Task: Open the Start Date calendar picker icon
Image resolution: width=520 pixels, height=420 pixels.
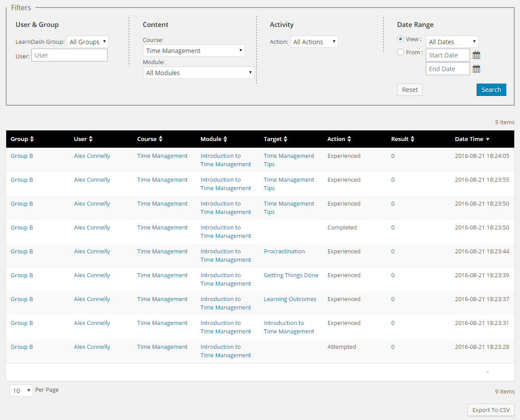Action: [476, 55]
